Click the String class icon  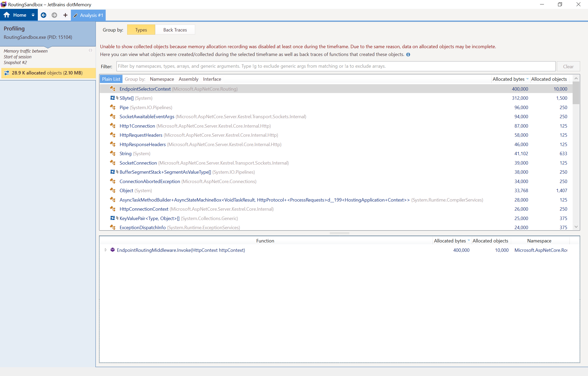click(113, 153)
